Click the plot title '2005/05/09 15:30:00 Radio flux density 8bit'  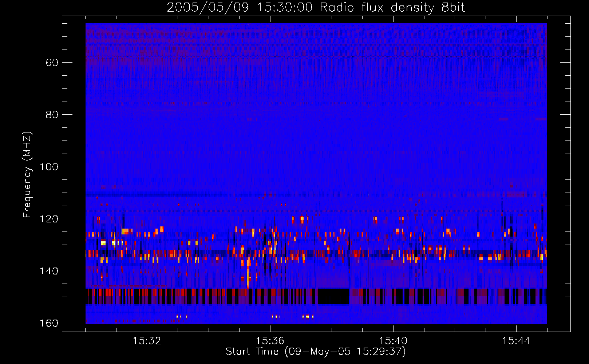pyautogui.click(x=316, y=8)
